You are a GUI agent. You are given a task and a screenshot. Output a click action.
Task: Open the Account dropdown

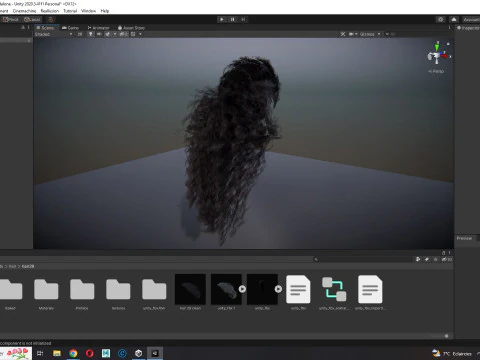[x=471, y=19]
